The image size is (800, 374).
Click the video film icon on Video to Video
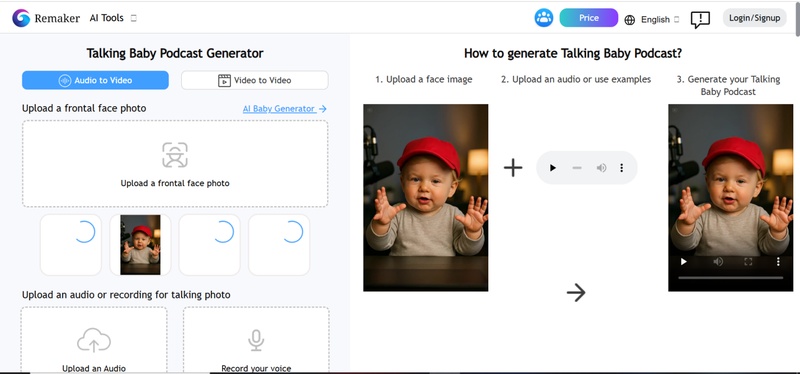click(x=224, y=80)
